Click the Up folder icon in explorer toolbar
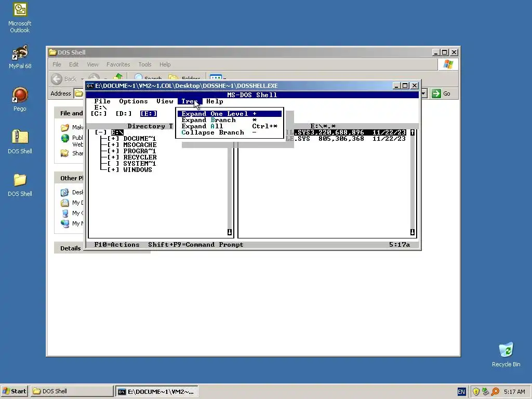The height and width of the screenshot is (399, 532). (x=118, y=77)
